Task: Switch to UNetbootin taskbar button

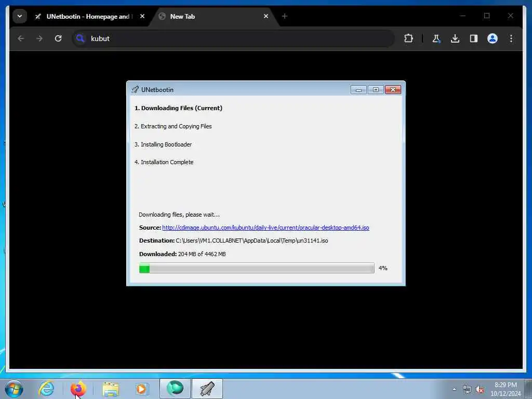Action: pyautogui.click(x=207, y=389)
